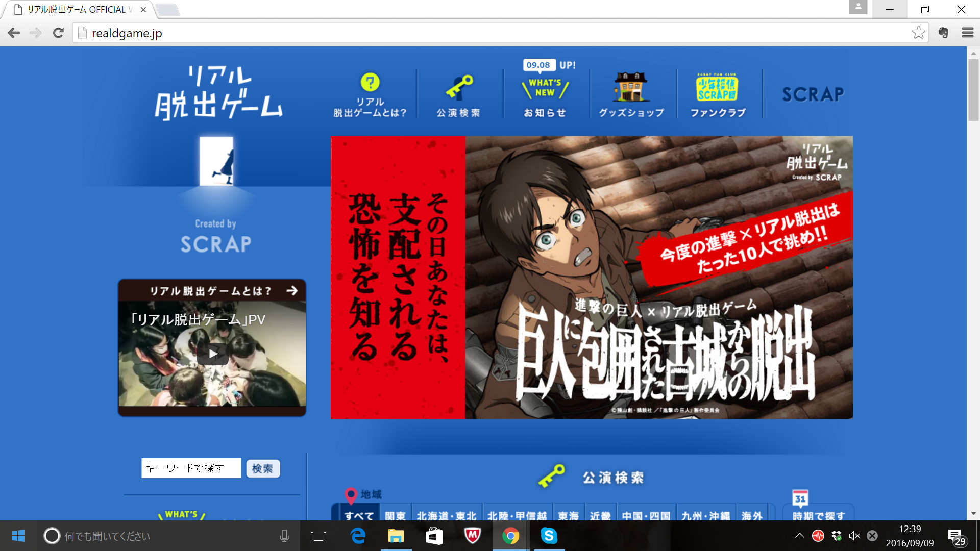Image resolution: width=980 pixels, height=551 pixels.
Task: Open Skype from the taskbar
Action: 549,536
